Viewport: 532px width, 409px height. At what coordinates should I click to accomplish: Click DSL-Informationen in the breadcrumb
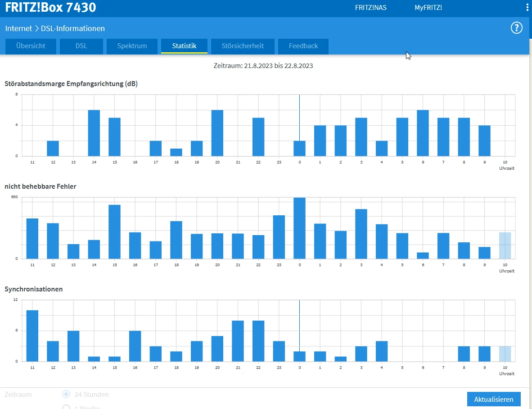coord(73,28)
